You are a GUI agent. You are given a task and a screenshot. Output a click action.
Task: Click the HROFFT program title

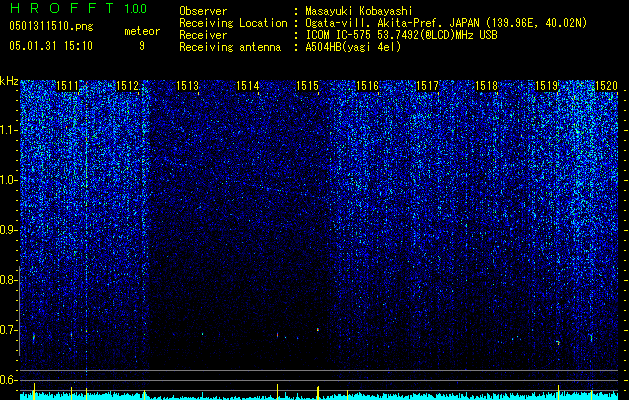pos(62,8)
